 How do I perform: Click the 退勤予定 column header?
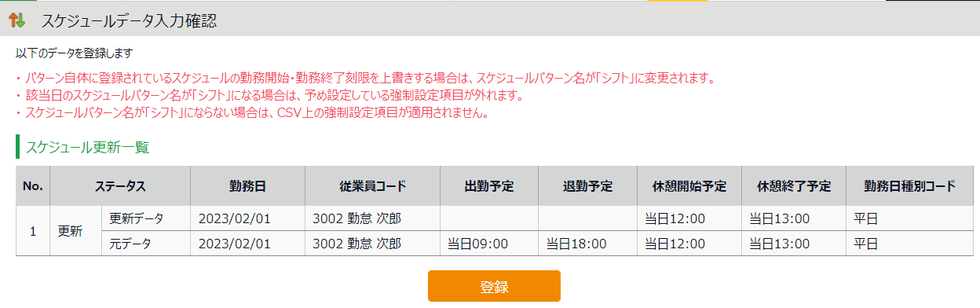588,186
